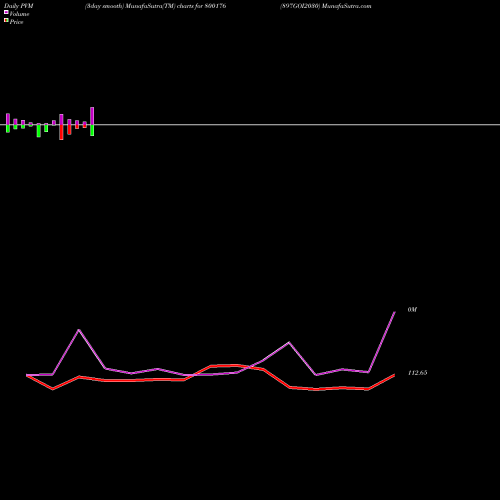Click the tallest magenta volume bar

click(92, 116)
